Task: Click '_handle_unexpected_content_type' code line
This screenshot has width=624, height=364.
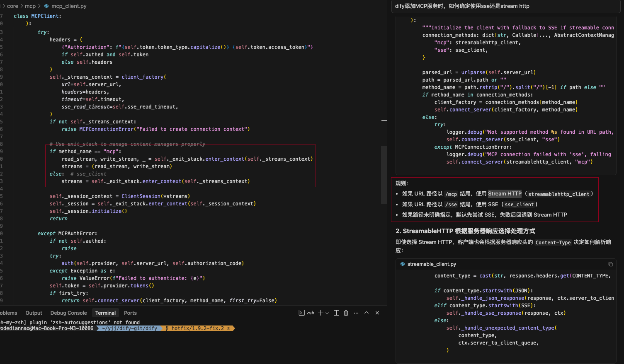Action: point(502,328)
